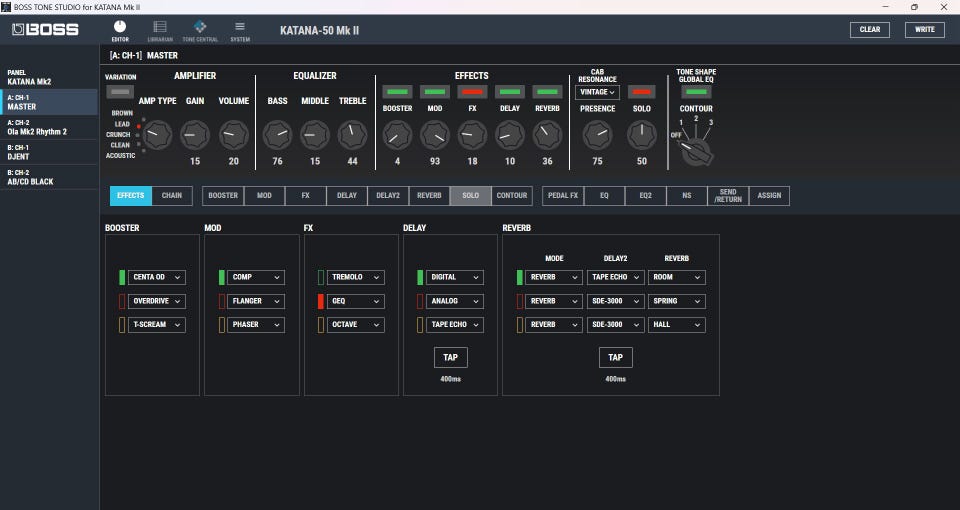The width and height of the screenshot is (960, 510).
Task: Click the WRITE button
Action: point(924,30)
